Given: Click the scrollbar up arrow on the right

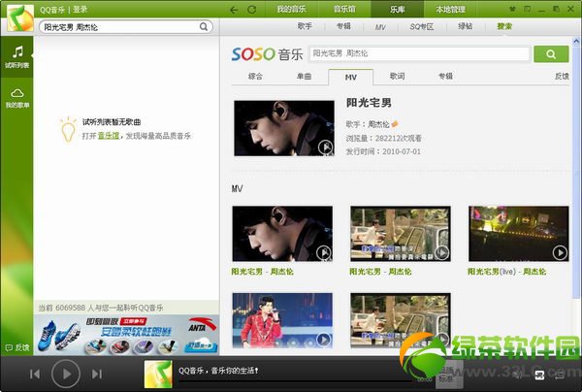Looking at the screenshot, I should [576, 41].
